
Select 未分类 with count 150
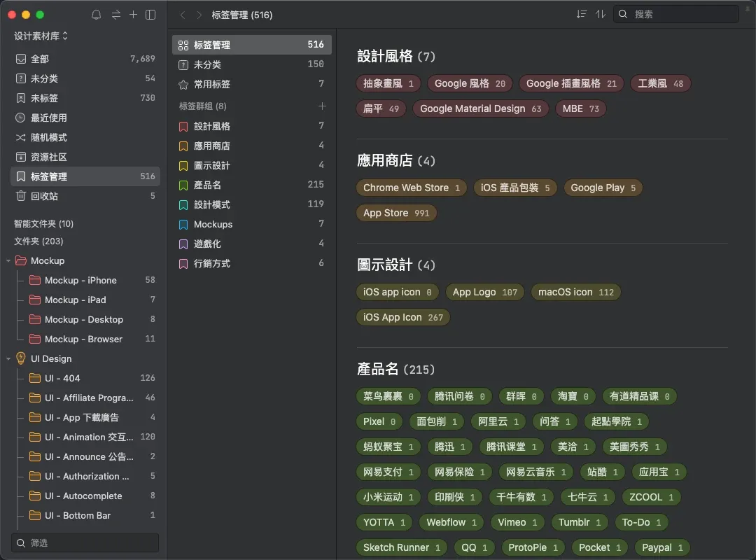(252, 64)
